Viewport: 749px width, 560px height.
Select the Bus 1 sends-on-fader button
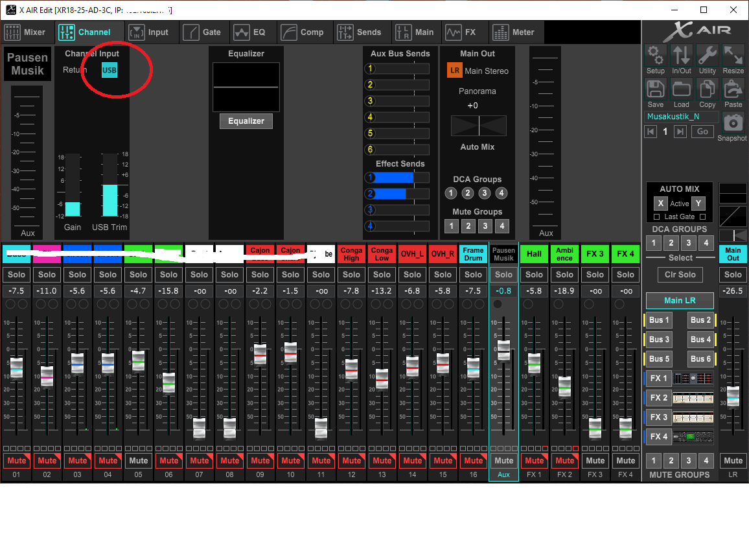click(x=659, y=320)
